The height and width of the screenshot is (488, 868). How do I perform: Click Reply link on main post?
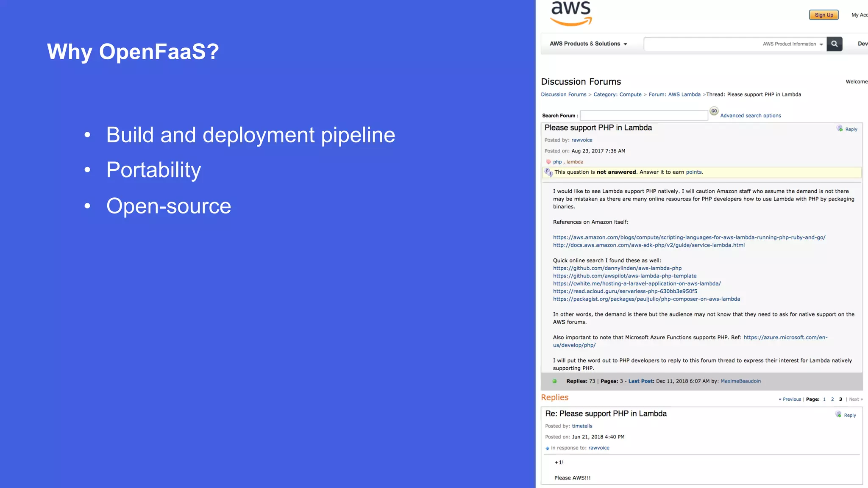pyautogui.click(x=851, y=129)
